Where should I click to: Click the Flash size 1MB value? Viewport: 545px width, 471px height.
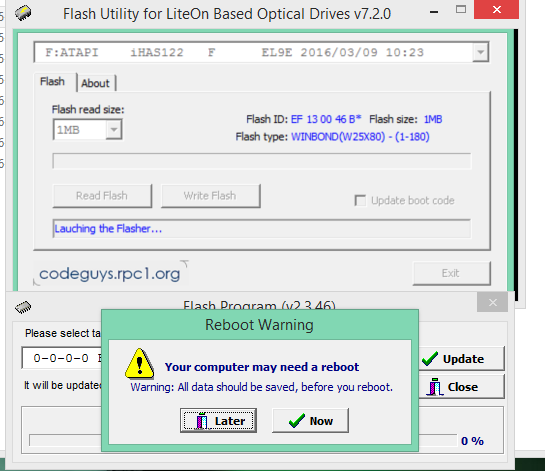click(433, 120)
